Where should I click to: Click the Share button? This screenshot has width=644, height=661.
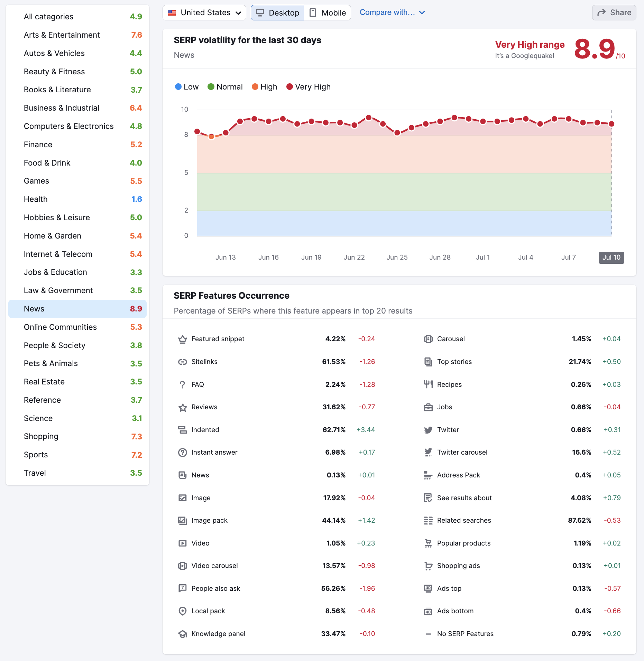pyautogui.click(x=614, y=13)
